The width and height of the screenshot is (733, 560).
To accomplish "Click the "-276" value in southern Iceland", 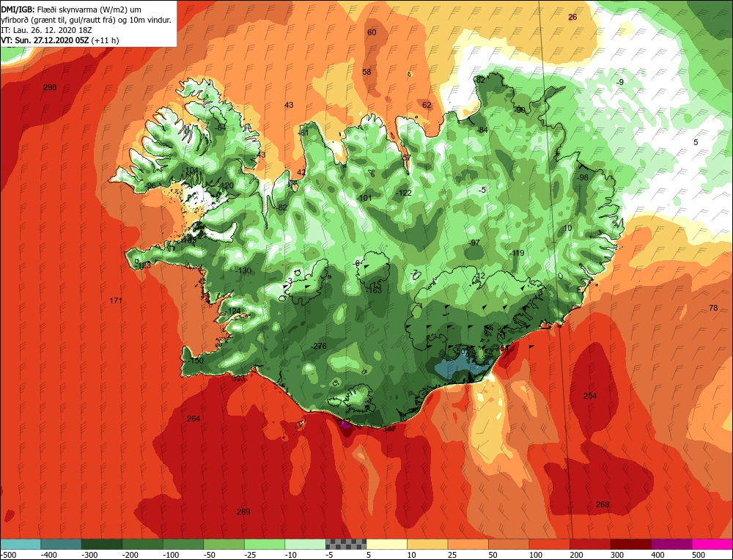I will (319, 347).
